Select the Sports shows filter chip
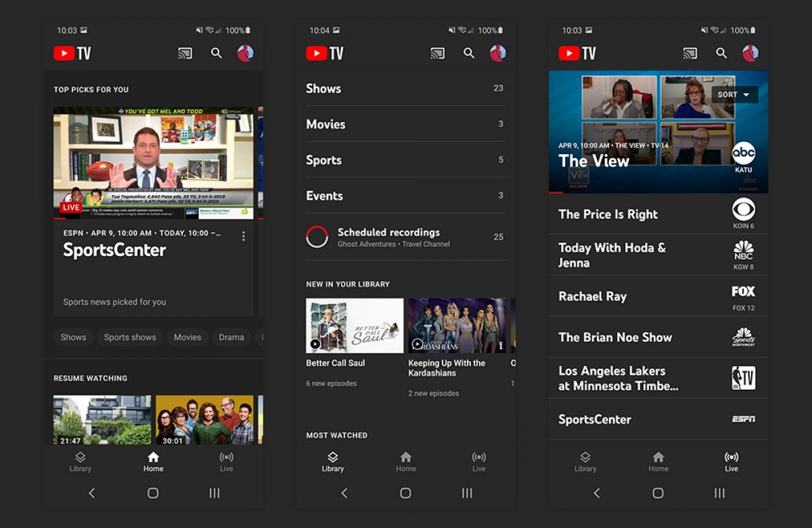This screenshot has height=528, width=812. coord(130,337)
